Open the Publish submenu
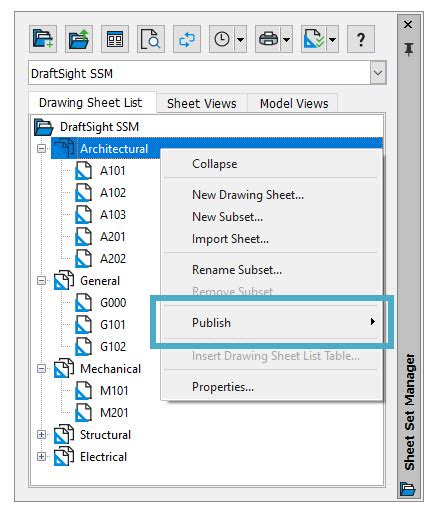 271,323
